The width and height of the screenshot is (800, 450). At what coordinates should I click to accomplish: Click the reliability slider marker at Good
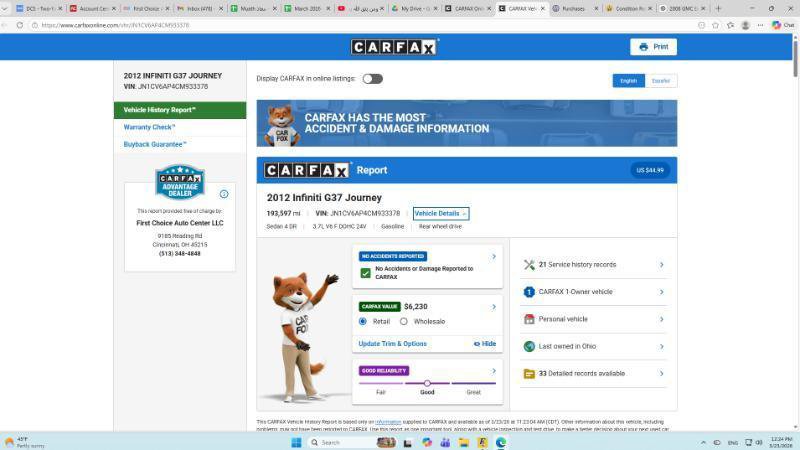click(427, 383)
